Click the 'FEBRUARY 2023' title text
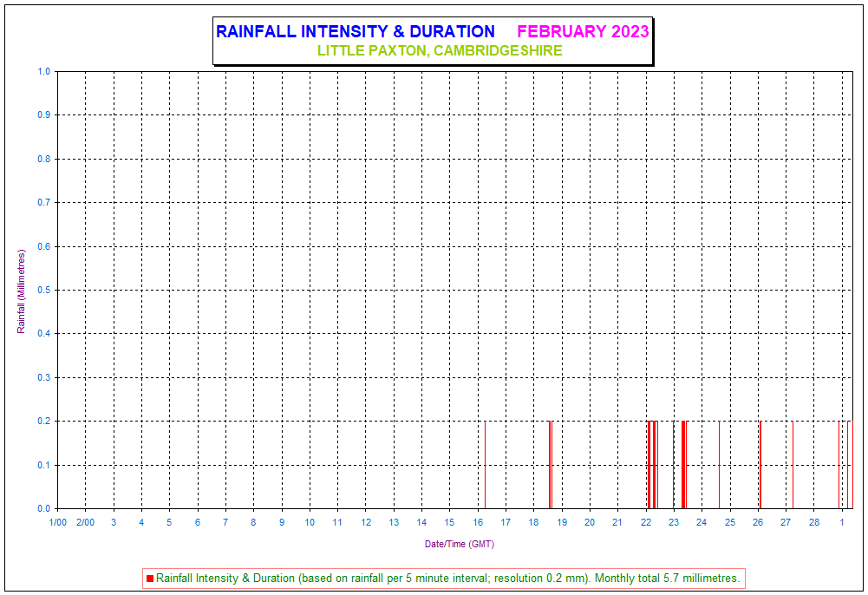This screenshot has height=595, width=868. tap(583, 31)
